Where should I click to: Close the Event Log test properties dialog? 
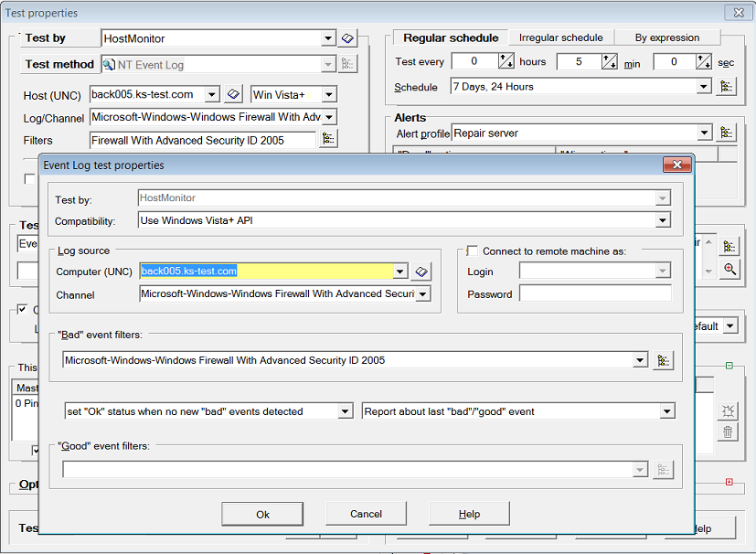click(677, 165)
